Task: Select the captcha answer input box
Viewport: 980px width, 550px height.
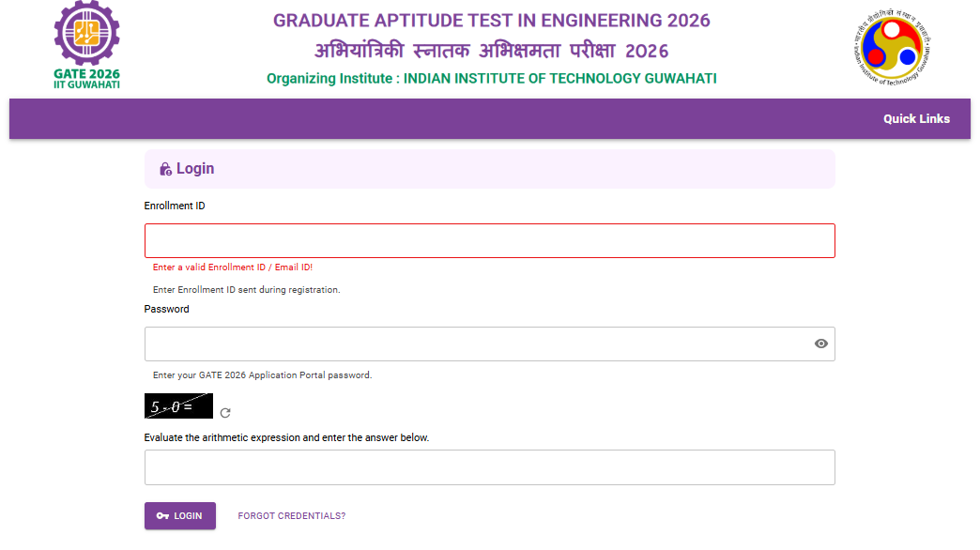Action: coord(489,467)
